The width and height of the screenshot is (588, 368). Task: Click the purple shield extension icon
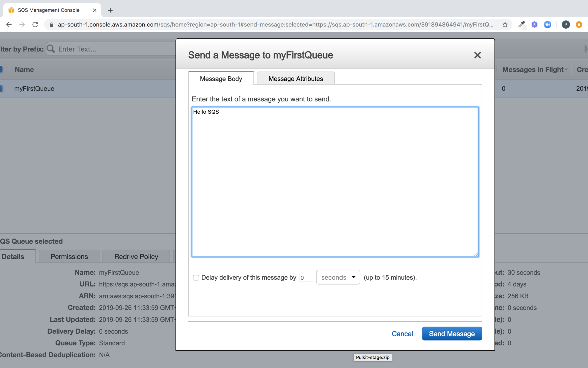click(534, 25)
